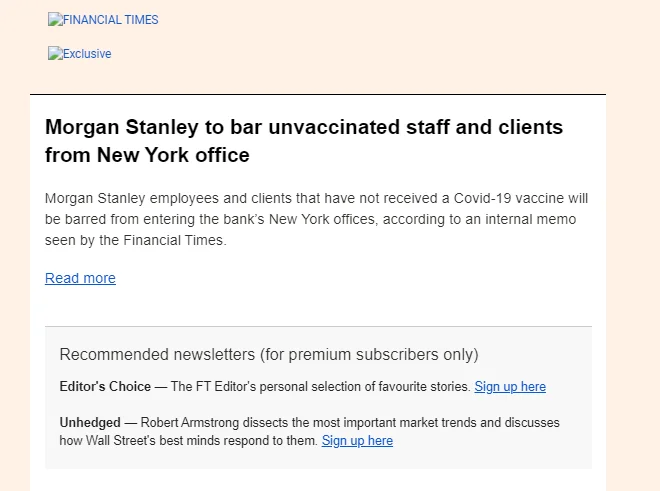
Task: Open the Exclusive badge link text
Action: [87, 54]
